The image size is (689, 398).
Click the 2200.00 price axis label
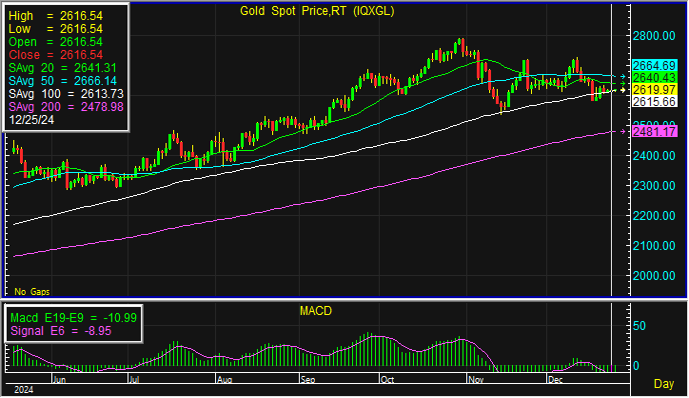pyautogui.click(x=654, y=216)
